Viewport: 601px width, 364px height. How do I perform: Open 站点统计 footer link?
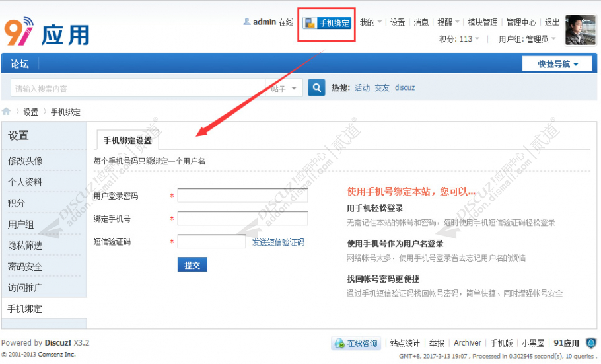[x=405, y=343]
